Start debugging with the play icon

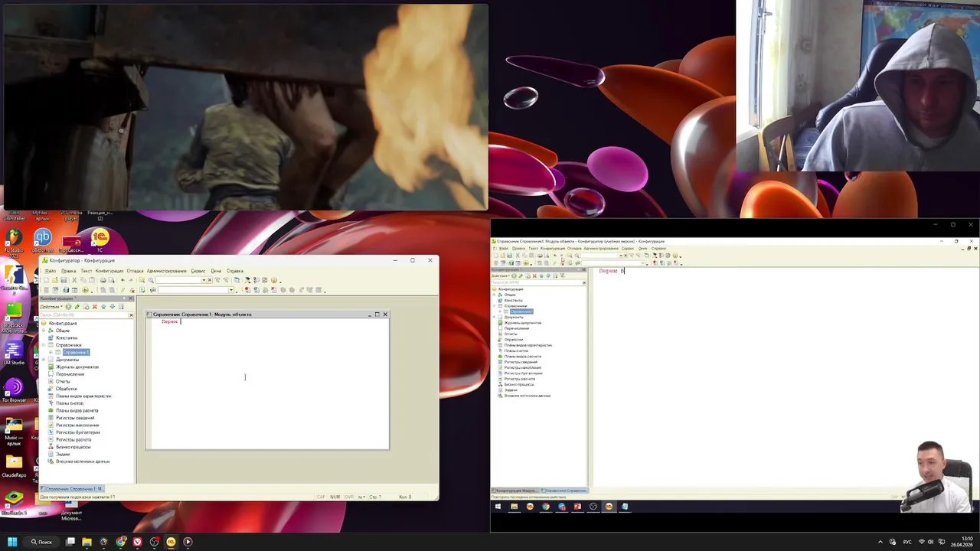[x=85, y=290]
